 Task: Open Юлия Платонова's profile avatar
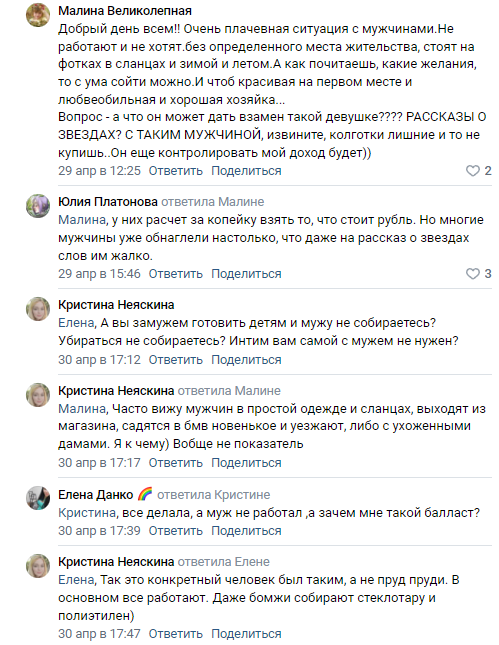[38, 206]
